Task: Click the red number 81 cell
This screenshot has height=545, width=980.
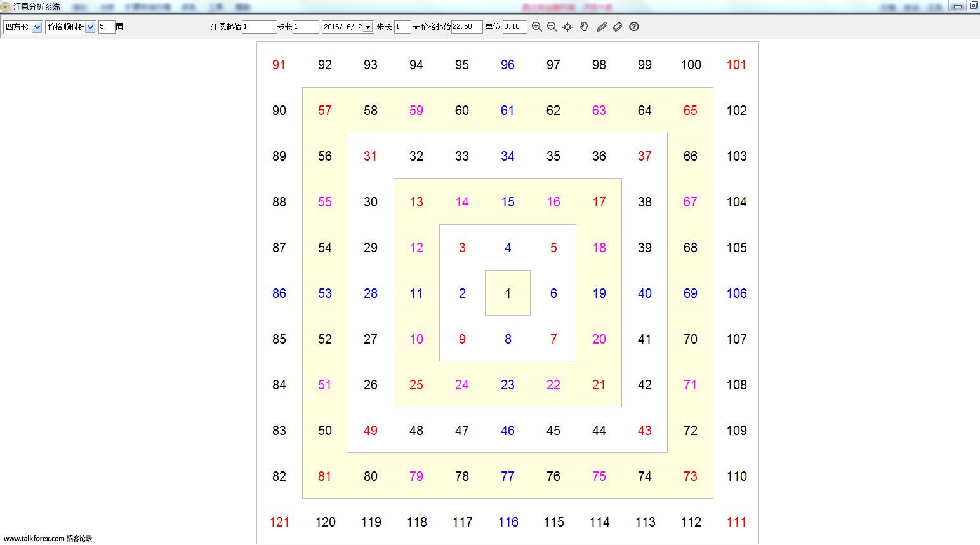Action: 325,476
